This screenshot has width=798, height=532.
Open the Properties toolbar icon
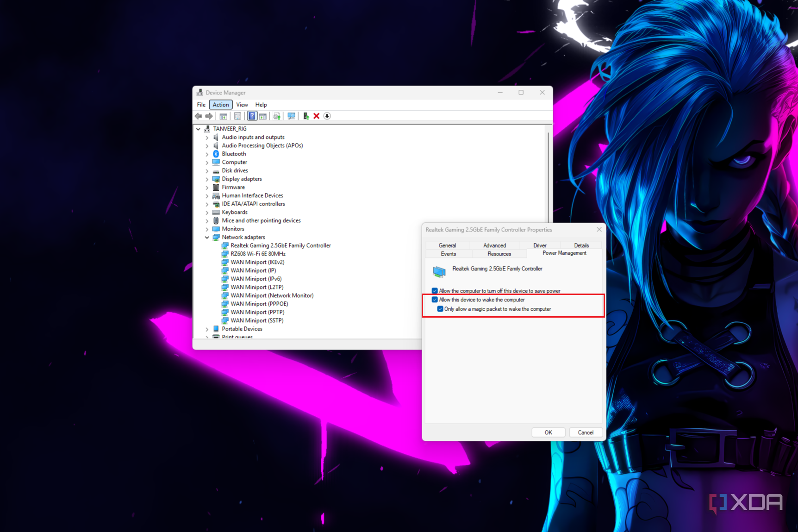(237, 116)
